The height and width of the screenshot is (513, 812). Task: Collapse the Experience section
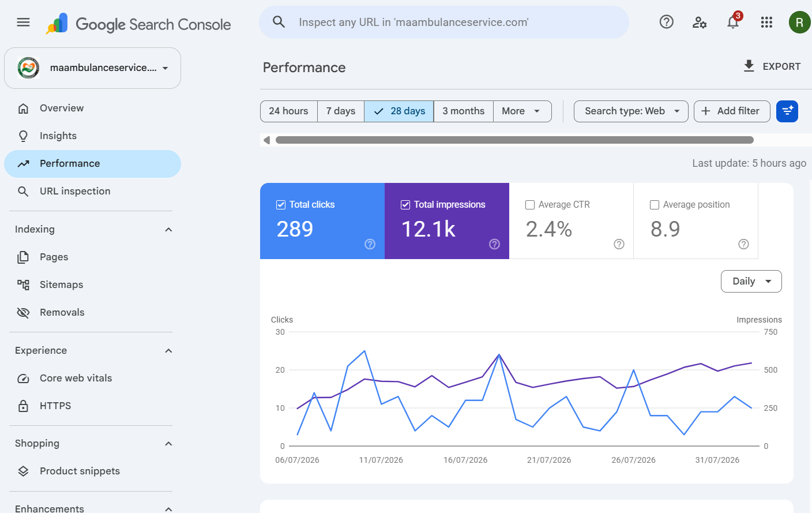tap(168, 351)
